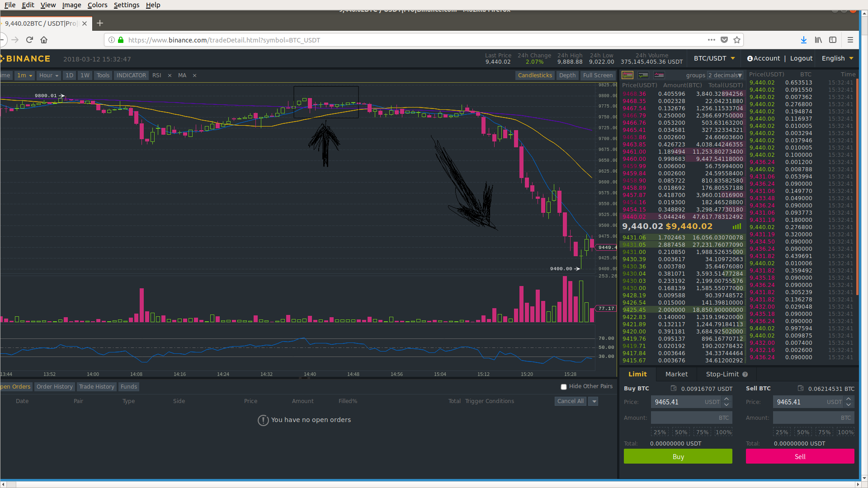Open the BTC/USDT pair selector dropdown

(714, 58)
